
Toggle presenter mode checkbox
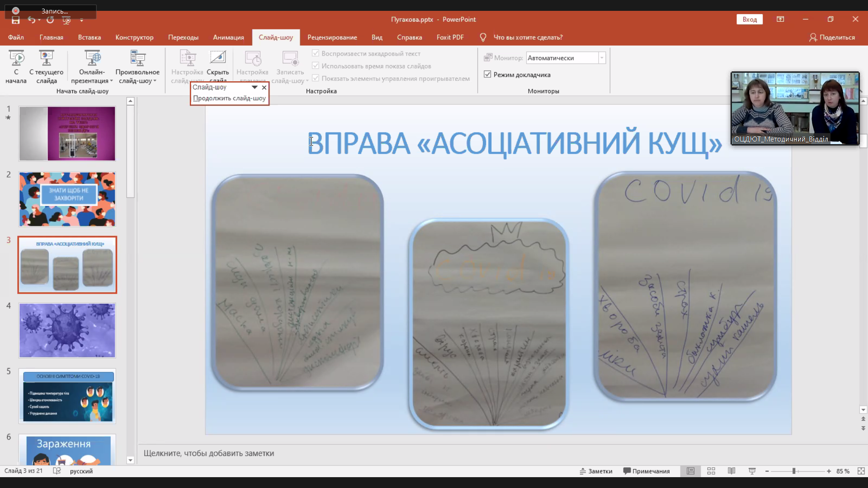click(x=487, y=75)
